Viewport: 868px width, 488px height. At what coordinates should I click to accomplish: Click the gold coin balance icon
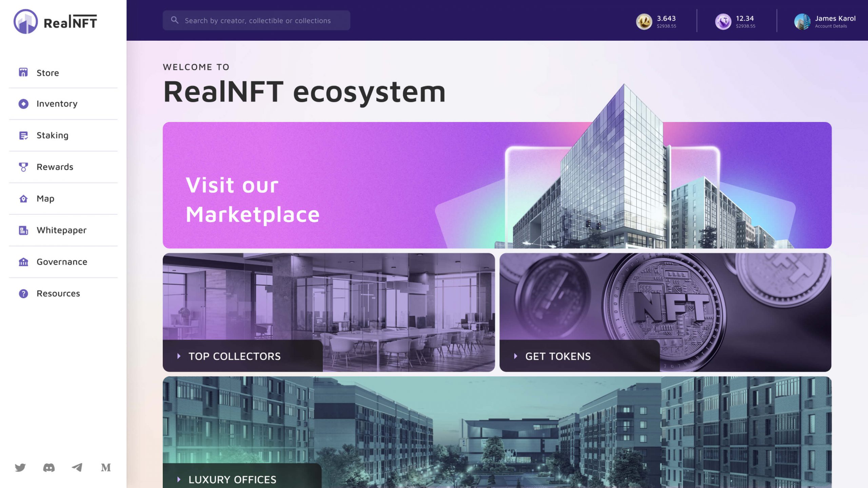point(644,22)
